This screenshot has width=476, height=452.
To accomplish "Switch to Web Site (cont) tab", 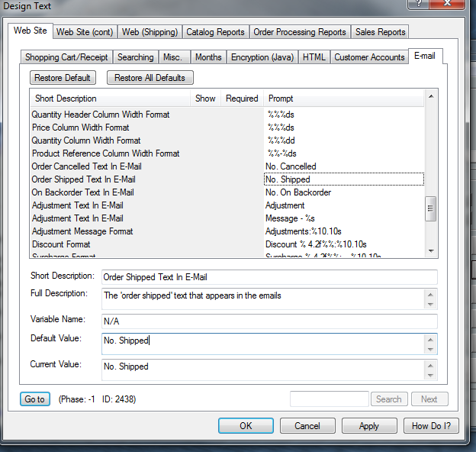I will pyautogui.click(x=85, y=32).
